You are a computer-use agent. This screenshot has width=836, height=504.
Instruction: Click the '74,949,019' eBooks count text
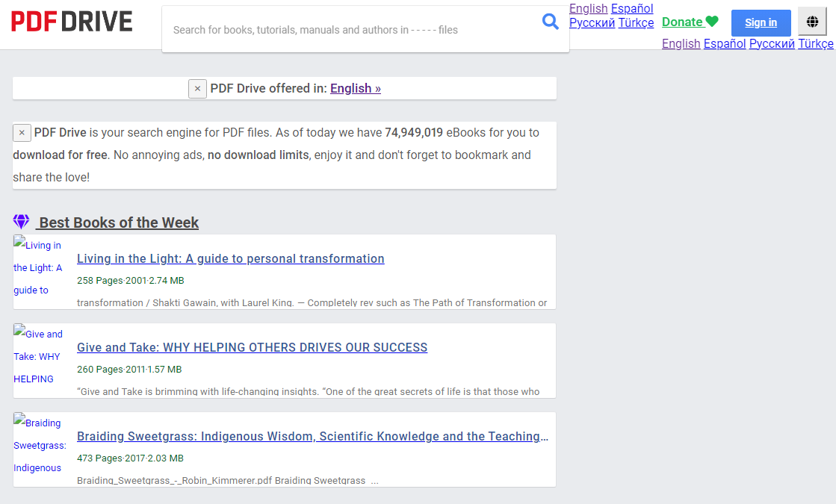coord(414,133)
